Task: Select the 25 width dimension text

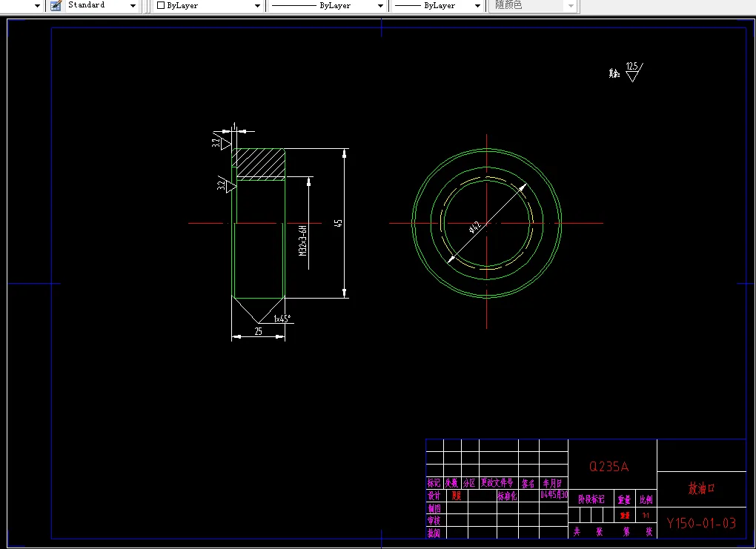Action: [259, 331]
